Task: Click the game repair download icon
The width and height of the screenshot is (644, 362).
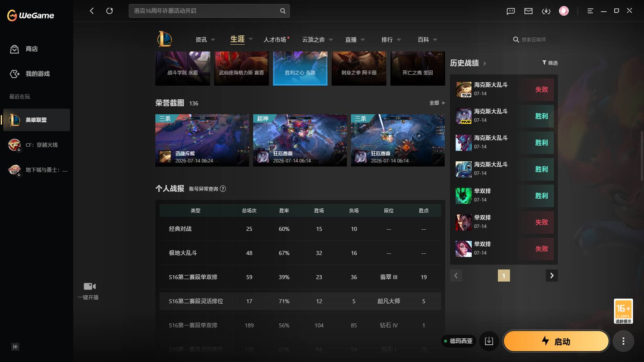Action: point(489,341)
